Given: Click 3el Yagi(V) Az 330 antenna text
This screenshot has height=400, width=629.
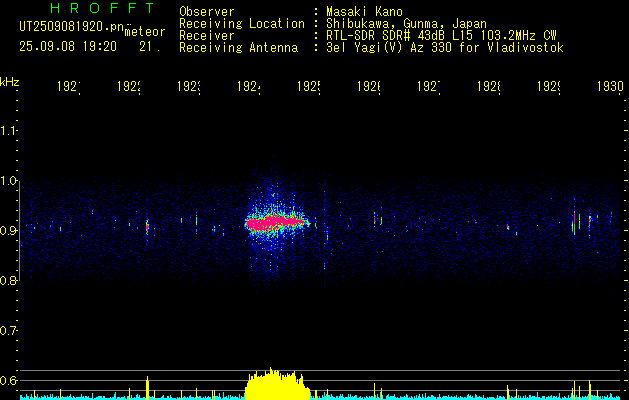Looking at the screenshot, I should (x=445, y=48).
